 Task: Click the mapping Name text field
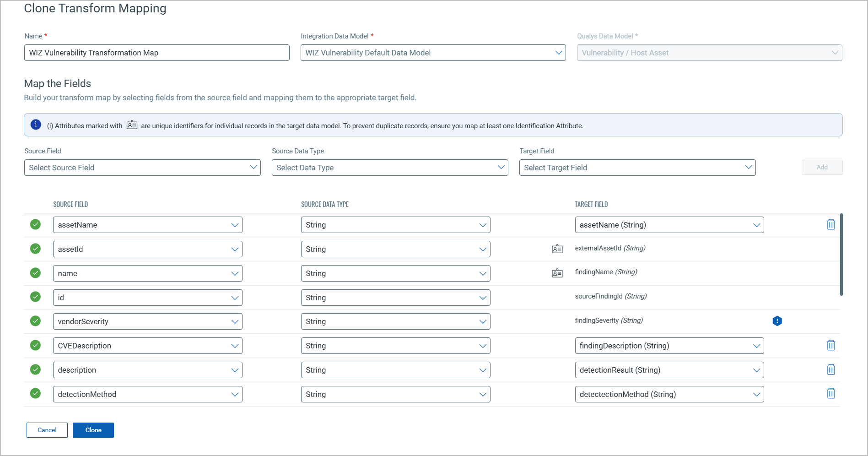pos(156,53)
